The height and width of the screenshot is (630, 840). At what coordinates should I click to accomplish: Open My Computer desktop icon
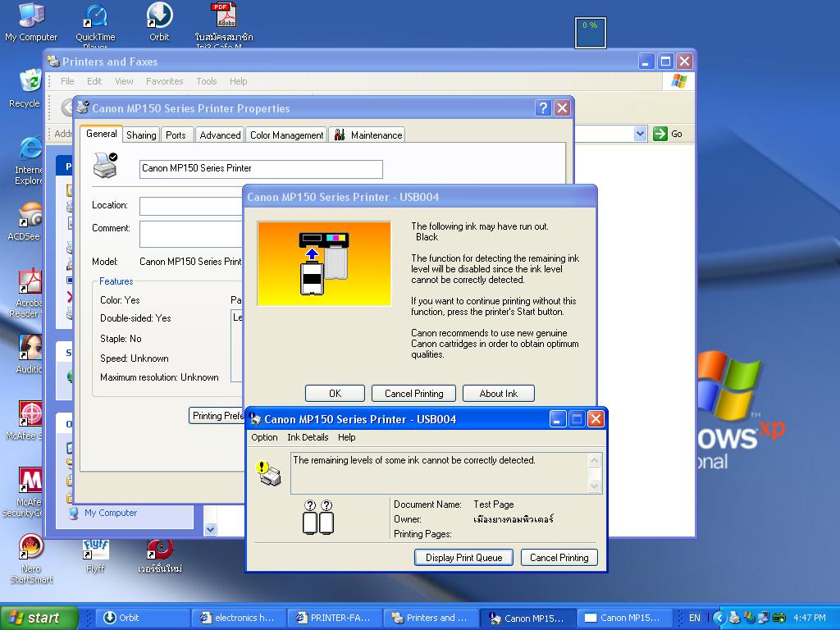coord(31,21)
